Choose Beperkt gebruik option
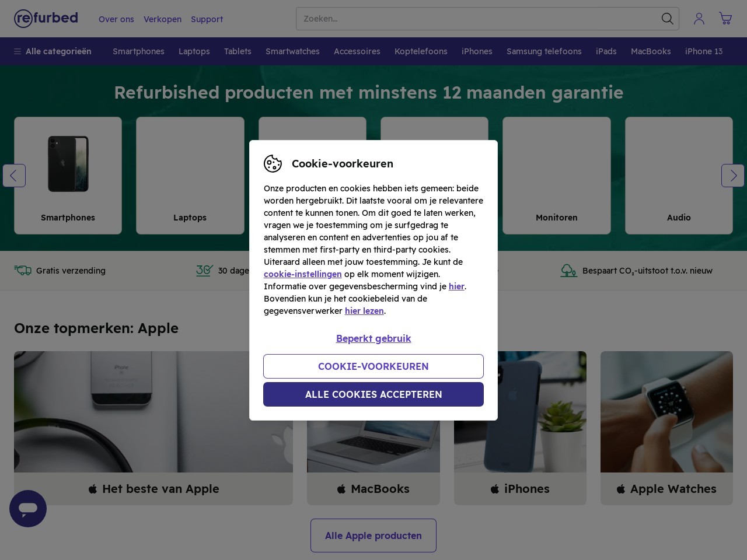This screenshot has width=747, height=560. point(373,338)
